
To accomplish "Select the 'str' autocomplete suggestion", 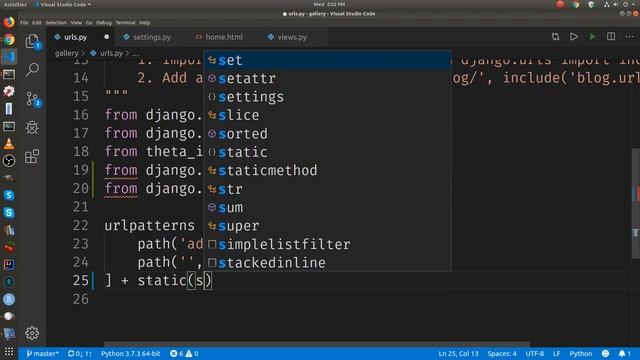I will coord(327,189).
